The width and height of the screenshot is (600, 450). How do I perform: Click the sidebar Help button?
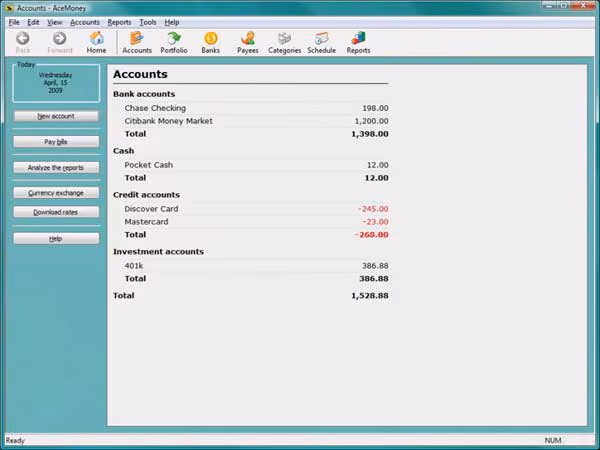[56, 238]
